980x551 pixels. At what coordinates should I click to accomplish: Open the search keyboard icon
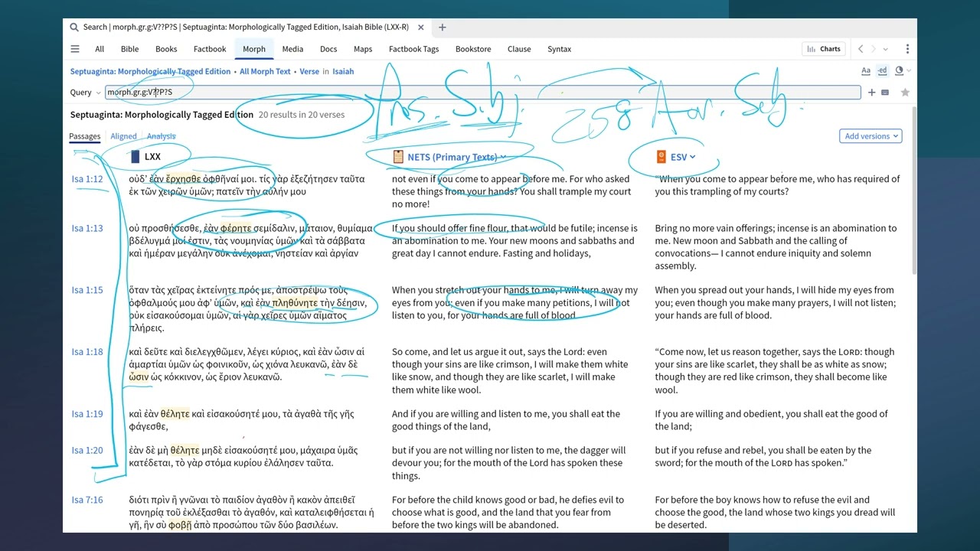[x=885, y=93]
